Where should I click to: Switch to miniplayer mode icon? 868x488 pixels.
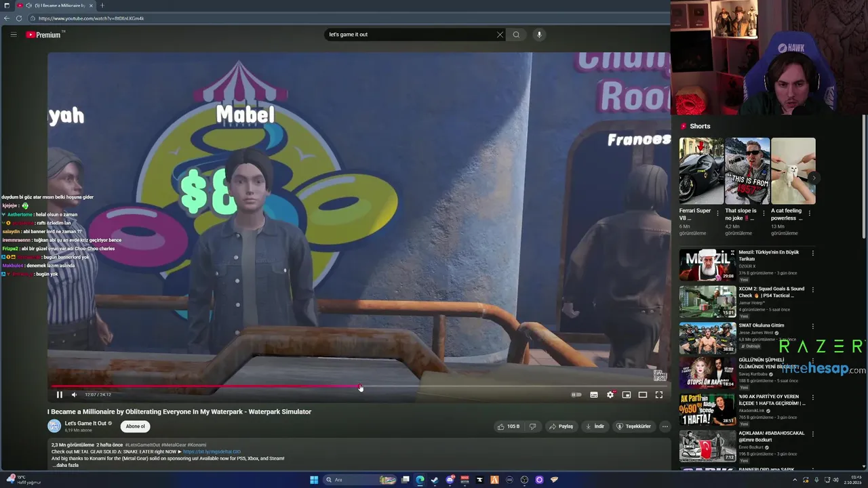(x=627, y=394)
